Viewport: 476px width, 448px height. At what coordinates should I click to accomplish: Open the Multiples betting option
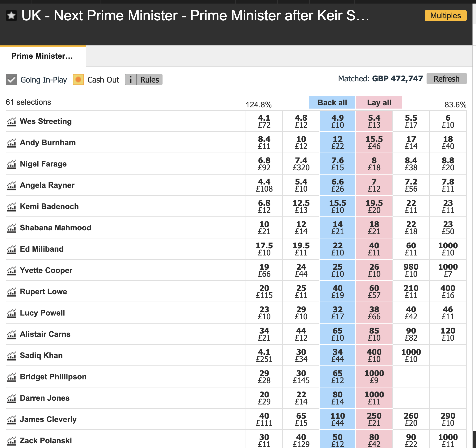(x=445, y=16)
